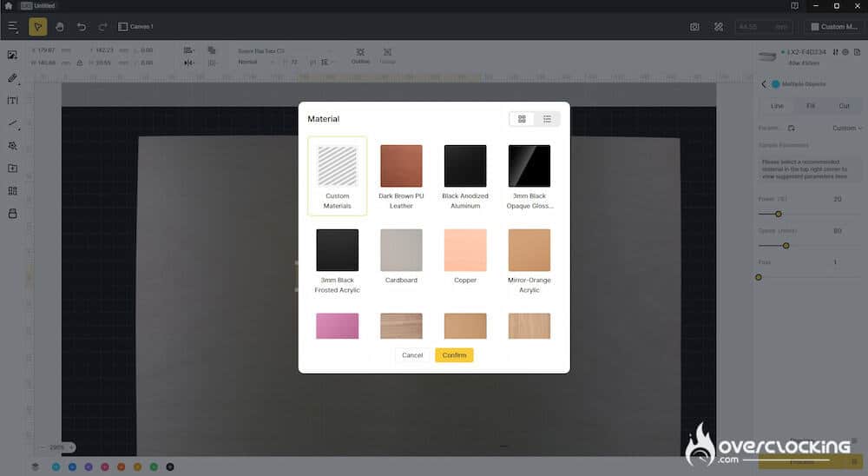This screenshot has height=476, width=868.
Task: Choose Dark Brown PU Leather material
Action: pos(401,177)
